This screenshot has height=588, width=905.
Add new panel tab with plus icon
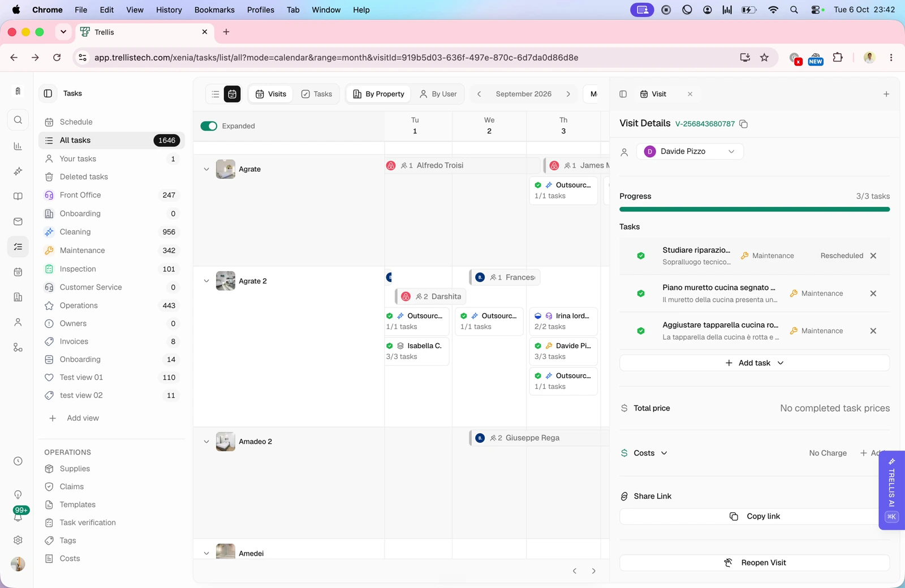[x=886, y=94]
